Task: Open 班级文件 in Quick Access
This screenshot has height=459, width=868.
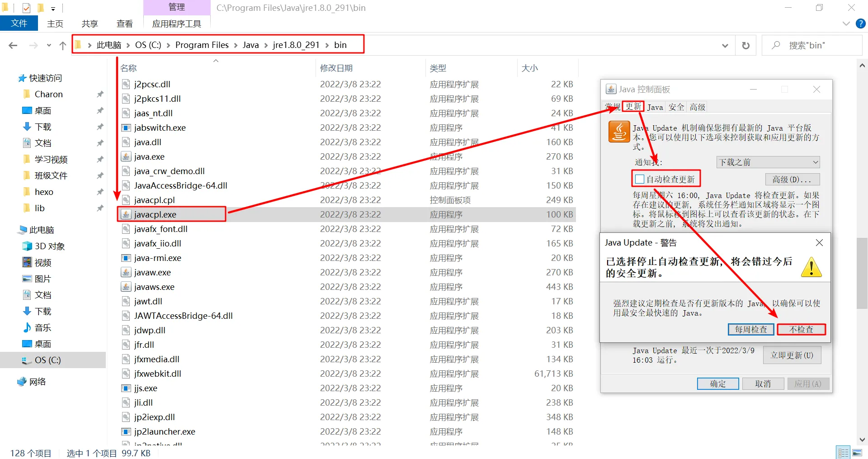Action: click(x=51, y=175)
